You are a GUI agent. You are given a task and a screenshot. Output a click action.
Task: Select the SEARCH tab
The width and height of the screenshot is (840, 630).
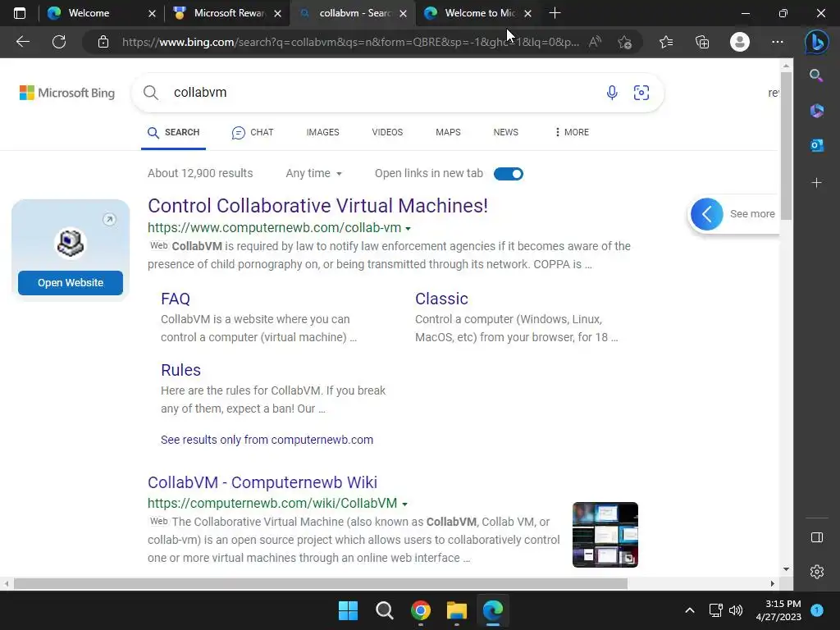[x=174, y=132]
